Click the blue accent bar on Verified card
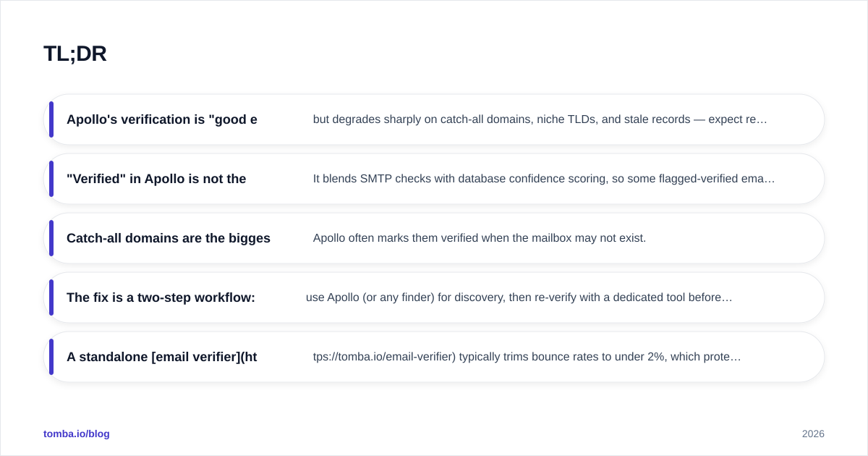The image size is (868, 456). click(x=51, y=179)
